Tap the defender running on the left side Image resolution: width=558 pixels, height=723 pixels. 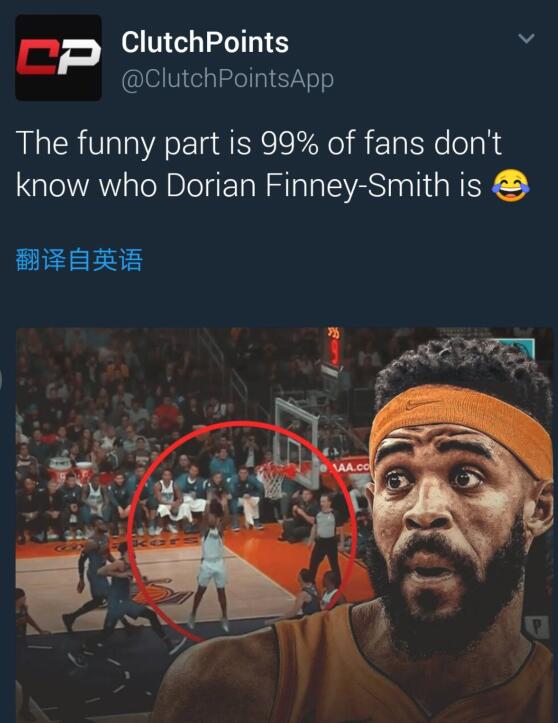(x=93, y=572)
